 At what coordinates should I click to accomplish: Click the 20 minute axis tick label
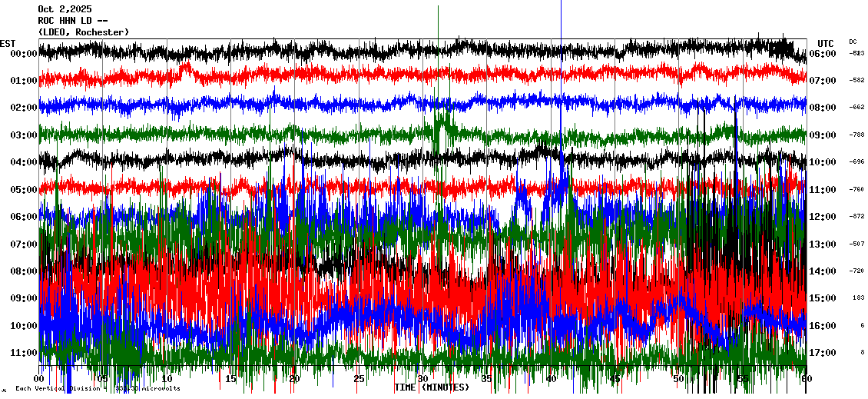pyautogui.click(x=295, y=379)
